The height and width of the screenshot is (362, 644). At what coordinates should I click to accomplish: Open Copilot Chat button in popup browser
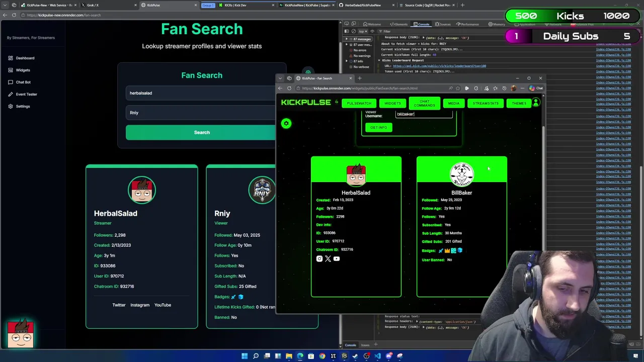click(x=536, y=88)
